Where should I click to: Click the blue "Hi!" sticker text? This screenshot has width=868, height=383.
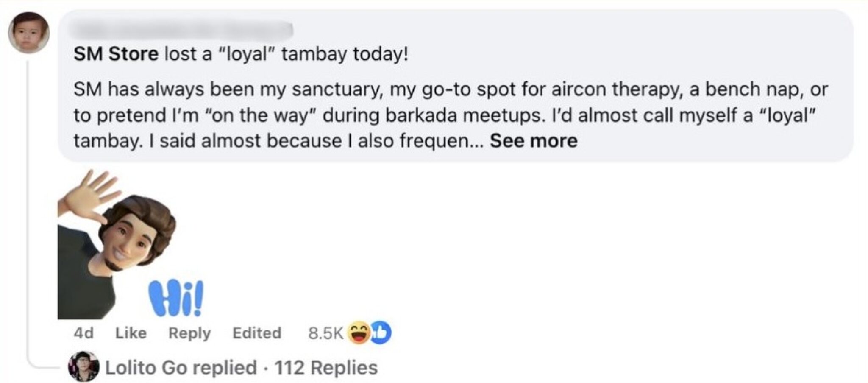(176, 299)
